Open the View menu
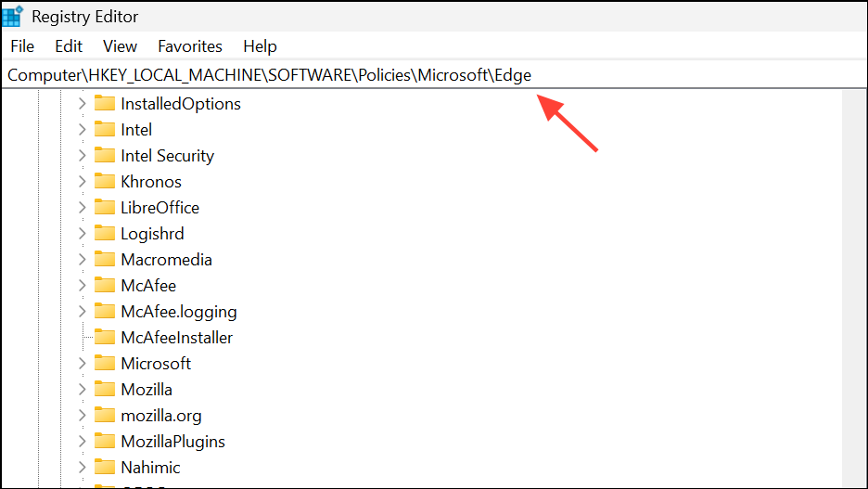 (120, 46)
